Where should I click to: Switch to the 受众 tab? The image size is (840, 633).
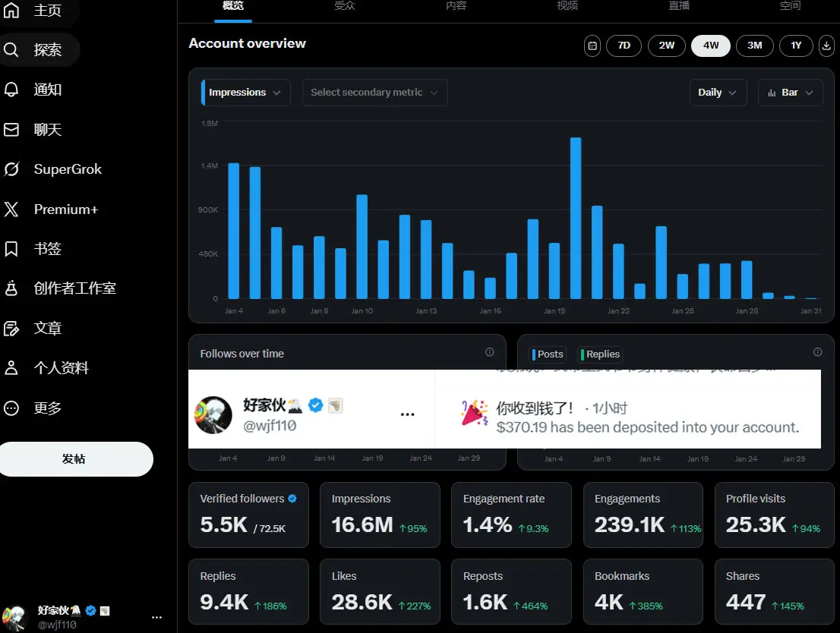pos(345,6)
